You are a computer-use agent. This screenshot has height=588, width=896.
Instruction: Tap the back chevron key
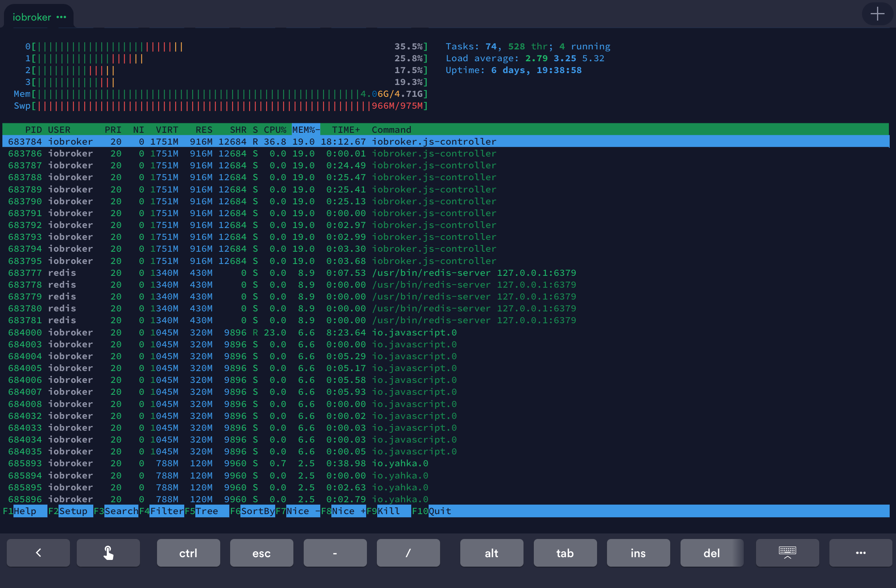pos(38,553)
